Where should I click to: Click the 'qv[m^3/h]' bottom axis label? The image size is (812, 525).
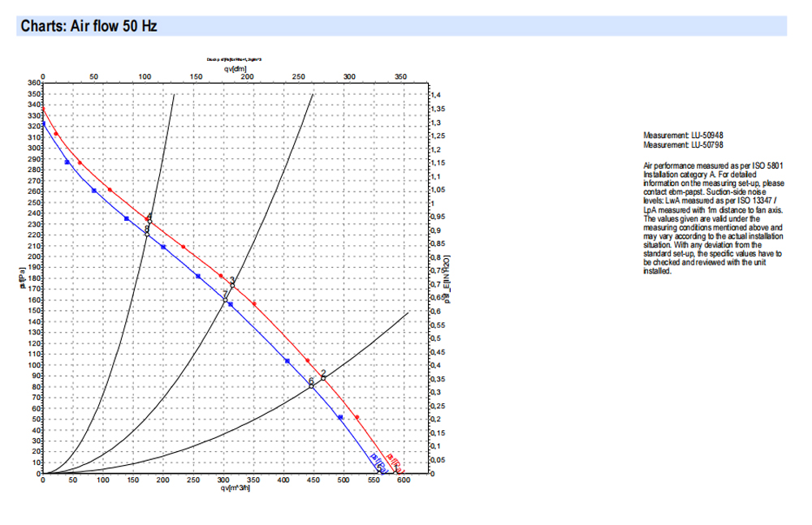click(235, 488)
